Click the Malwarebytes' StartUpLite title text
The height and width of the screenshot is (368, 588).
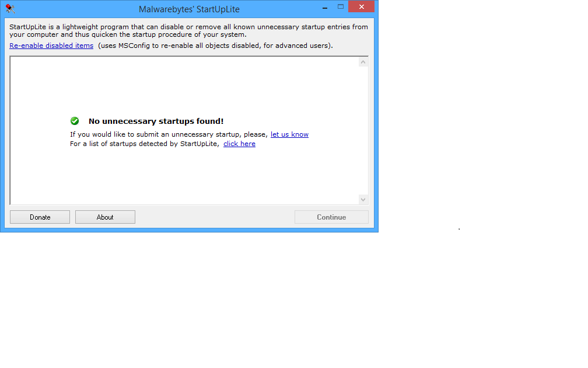pyautogui.click(x=189, y=9)
